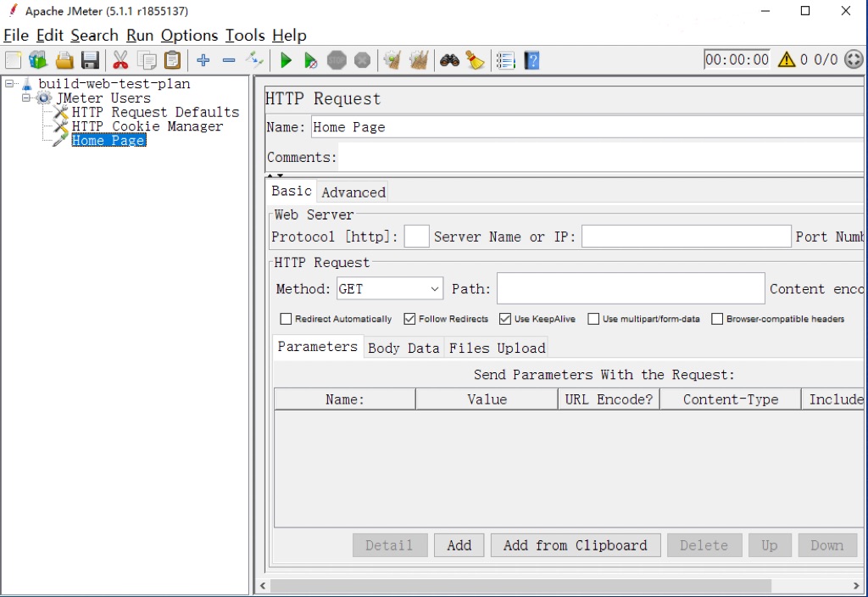Click the horizontal scrollbar thumb
This screenshot has height=597, width=868.
pos(520,585)
